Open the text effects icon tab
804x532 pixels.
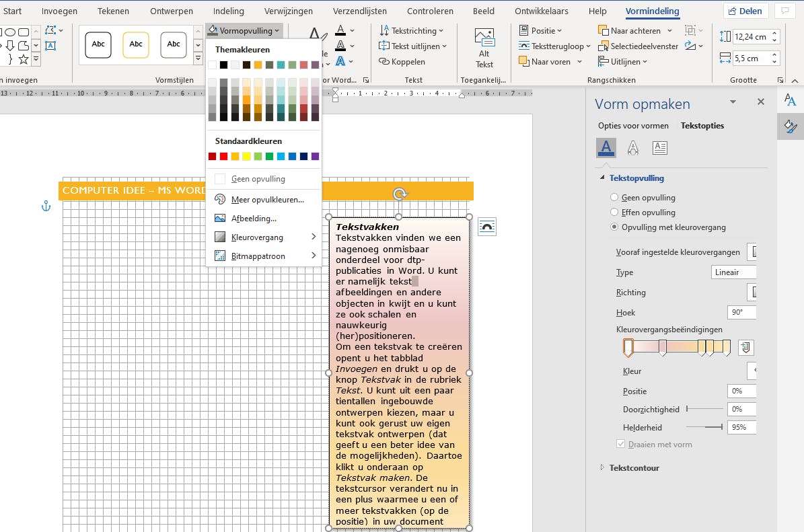(632, 147)
